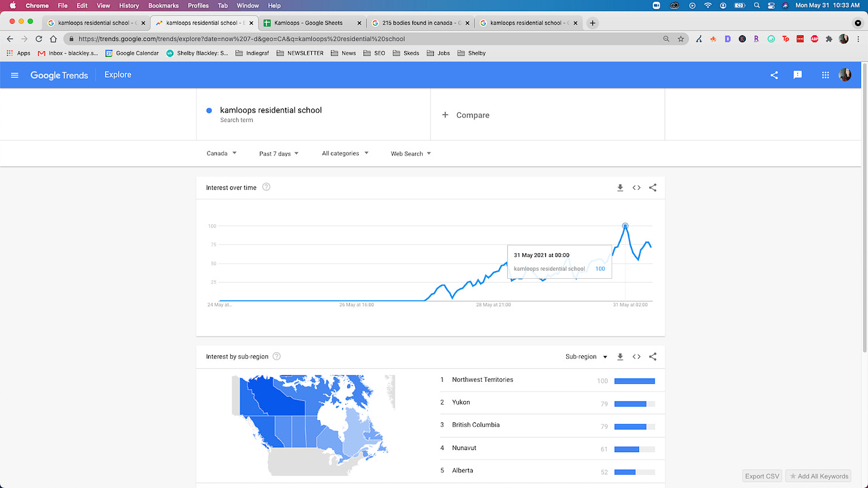Open the feedback icon in the blue header
Screen dimensions: 868x488
[798, 75]
